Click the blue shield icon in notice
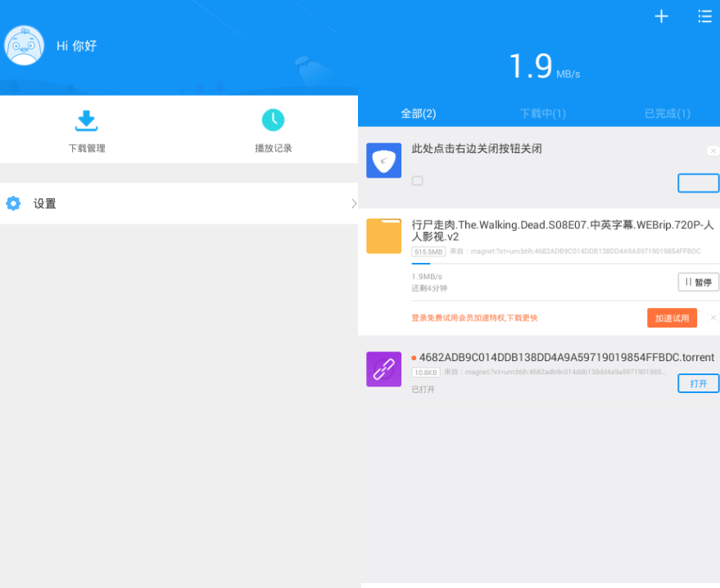Viewport: 720px width, 588px height. (x=383, y=161)
